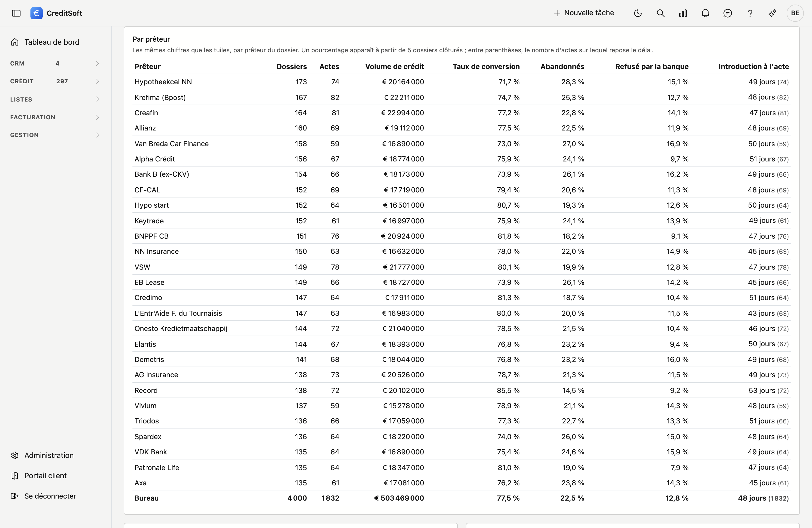Select the Krefima (Bpost) lender name

[x=160, y=97]
